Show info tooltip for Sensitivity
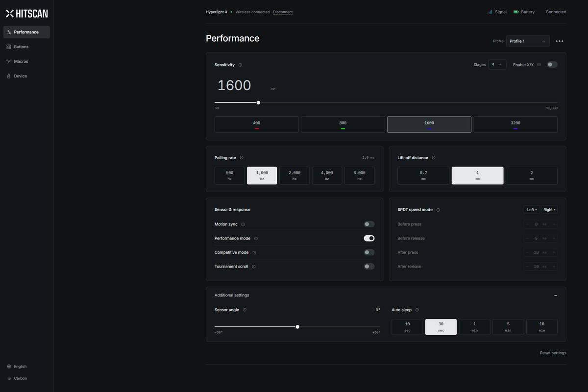This screenshot has height=392, width=588. pyautogui.click(x=240, y=65)
